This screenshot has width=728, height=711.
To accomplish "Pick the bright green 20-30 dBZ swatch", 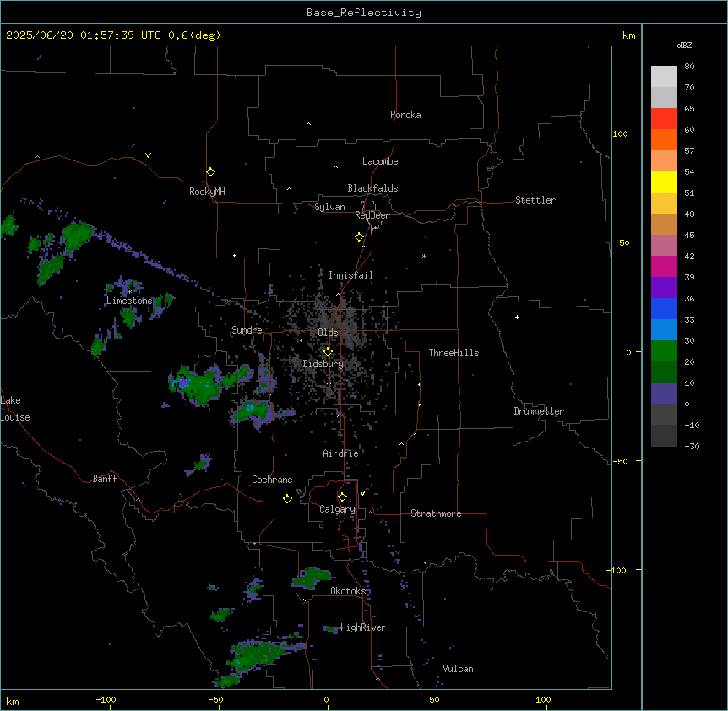I will pyautogui.click(x=664, y=351).
